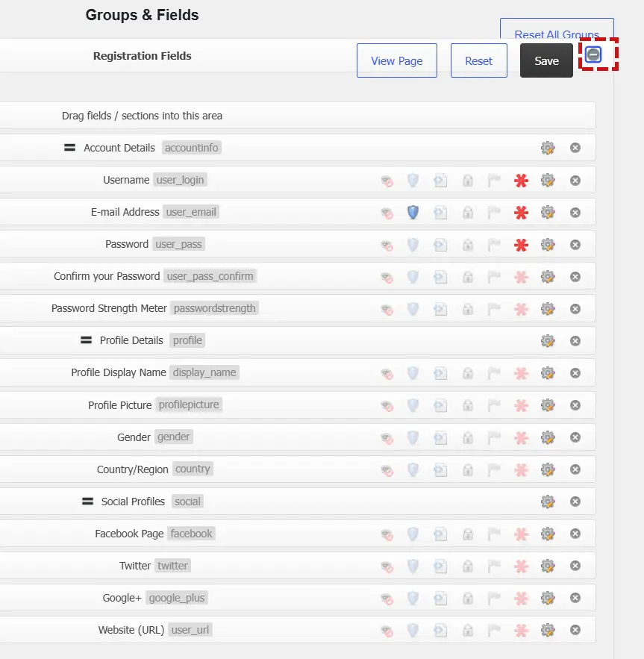Open settings gear for Account Details section
This screenshot has height=659, width=644.
pos(548,148)
